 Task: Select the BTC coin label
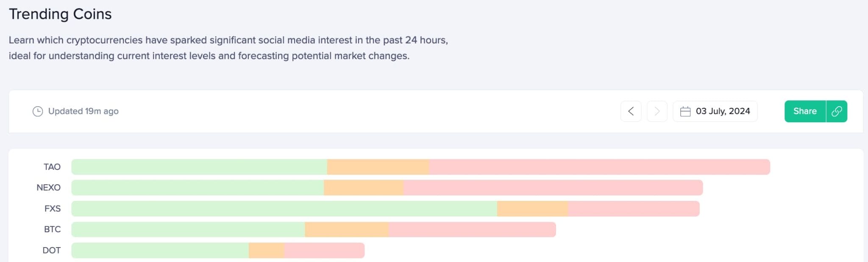[x=53, y=229]
